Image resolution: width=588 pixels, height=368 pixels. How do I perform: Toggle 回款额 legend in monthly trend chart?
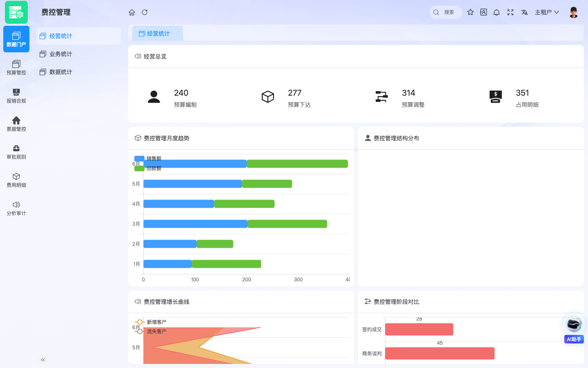point(148,168)
